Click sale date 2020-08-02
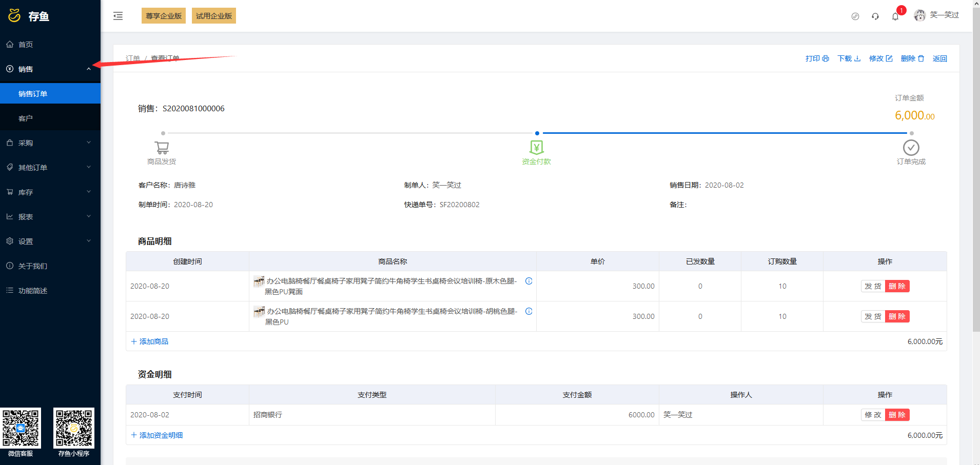The image size is (980, 465). (x=724, y=185)
